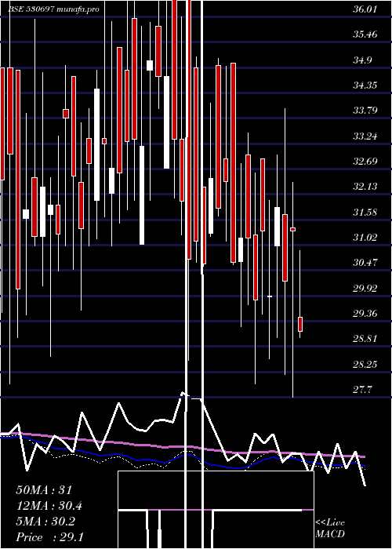This screenshot has width=392, height=549.
Task: Click the 'BSE 530697 munafa.pro' chart title
Action: click(x=53, y=9)
